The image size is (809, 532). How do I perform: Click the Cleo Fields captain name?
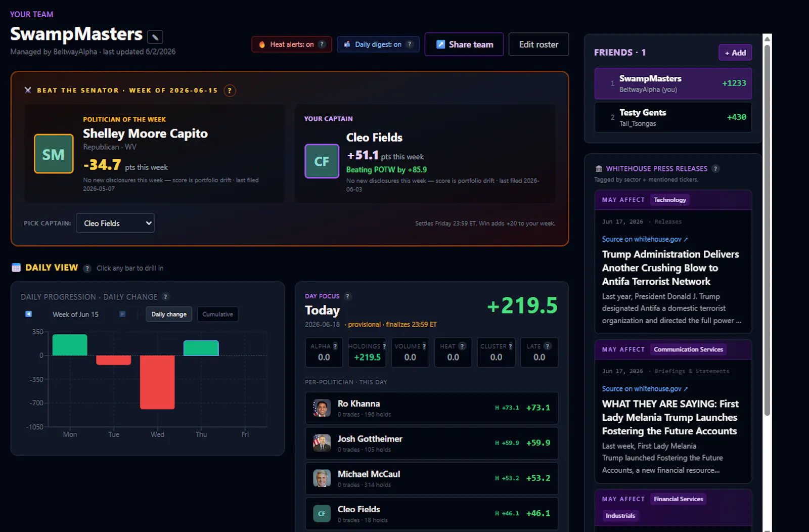coord(374,138)
